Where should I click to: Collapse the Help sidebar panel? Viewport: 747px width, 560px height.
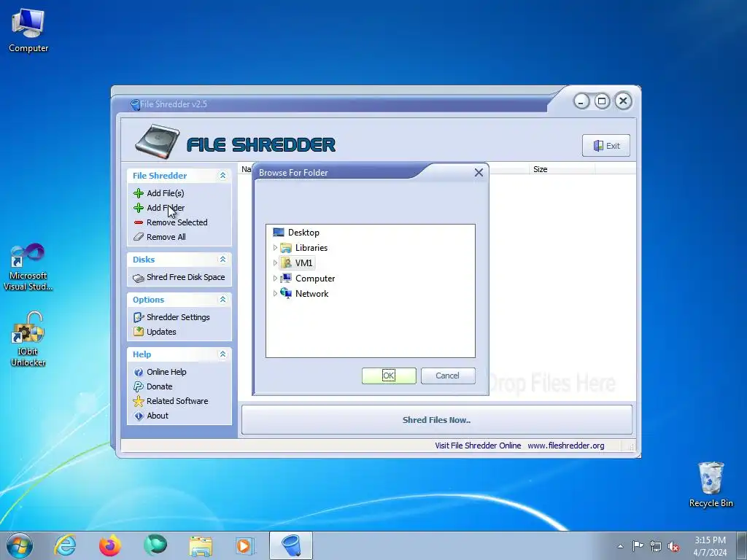[x=222, y=354]
